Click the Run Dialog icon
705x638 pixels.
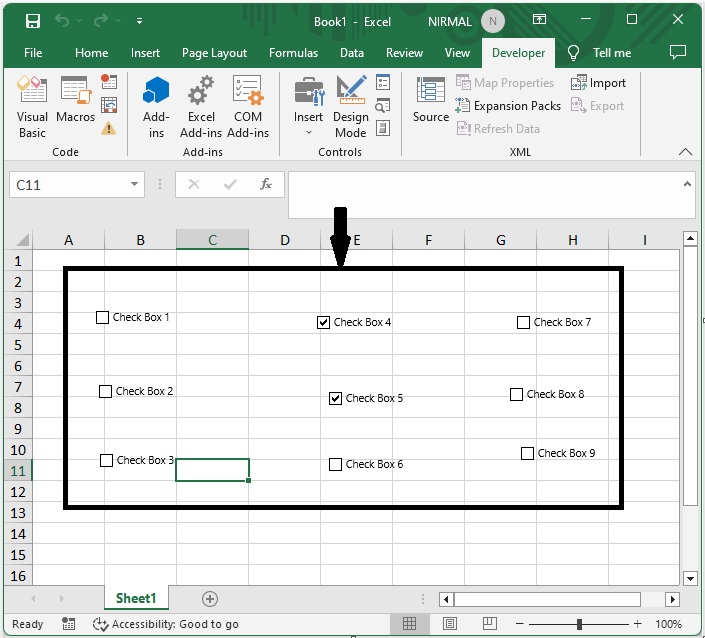pyautogui.click(x=383, y=128)
